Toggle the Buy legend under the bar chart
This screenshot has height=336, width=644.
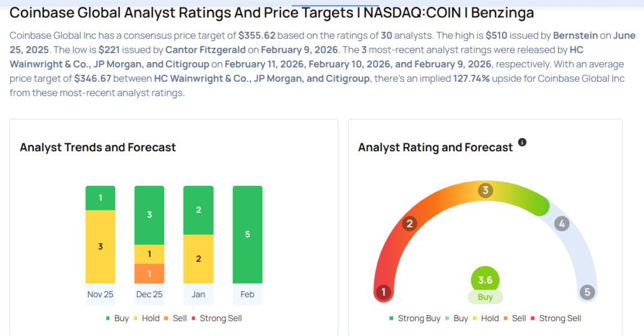click(x=118, y=318)
